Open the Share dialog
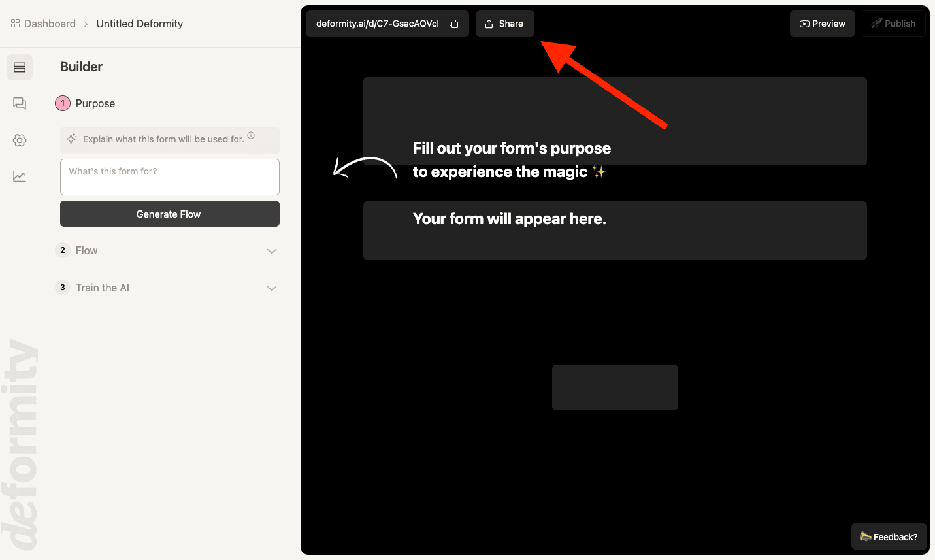935x560 pixels. click(x=504, y=23)
